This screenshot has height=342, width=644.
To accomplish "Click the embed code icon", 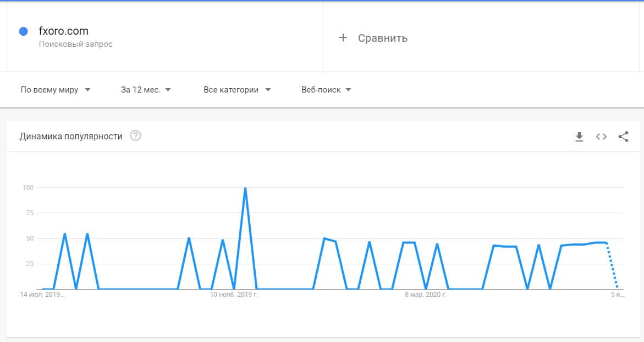I will 601,137.
